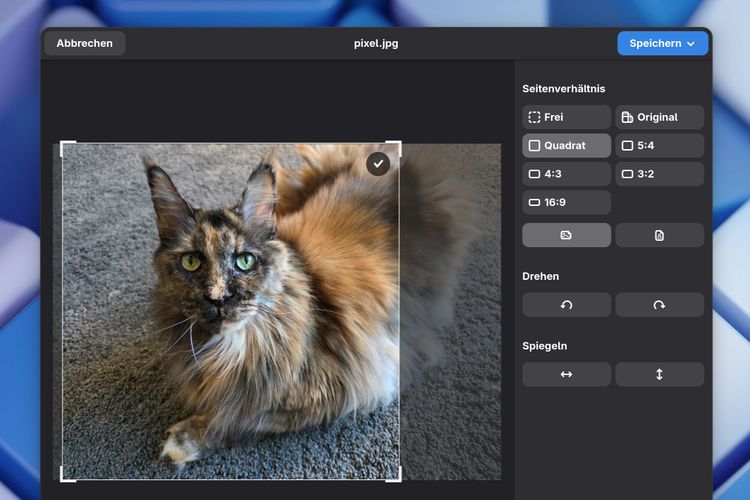This screenshot has width=750, height=500.
Task: Click the top-right crop corner handle
Action: pyautogui.click(x=394, y=148)
